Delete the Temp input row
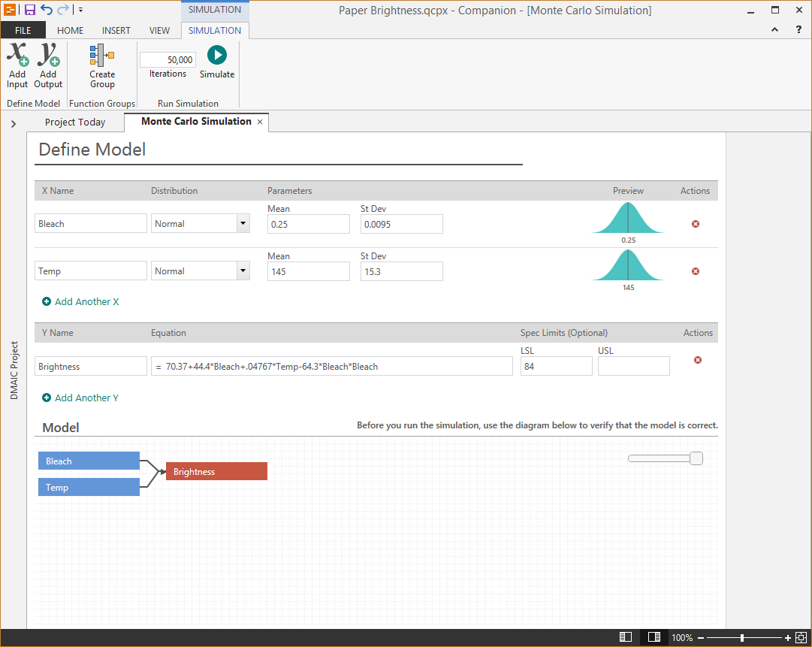Viewport: 812px width, 647px height. click(696, 271)
